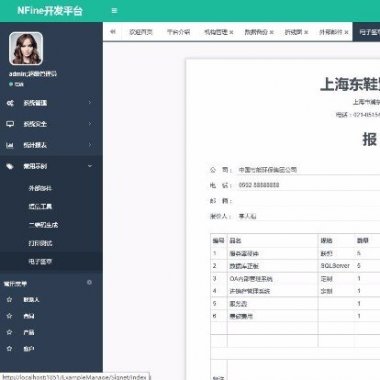Click the gears icon for 系统管理
Screen dimensions: 380x380
(10, 103)
